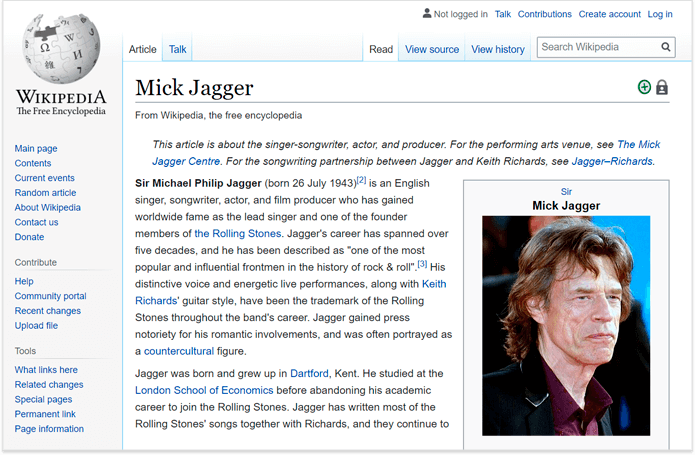Open the View history tab
Image resolution: width=695 pixels, height=455 pixels.
pos(498,49)
